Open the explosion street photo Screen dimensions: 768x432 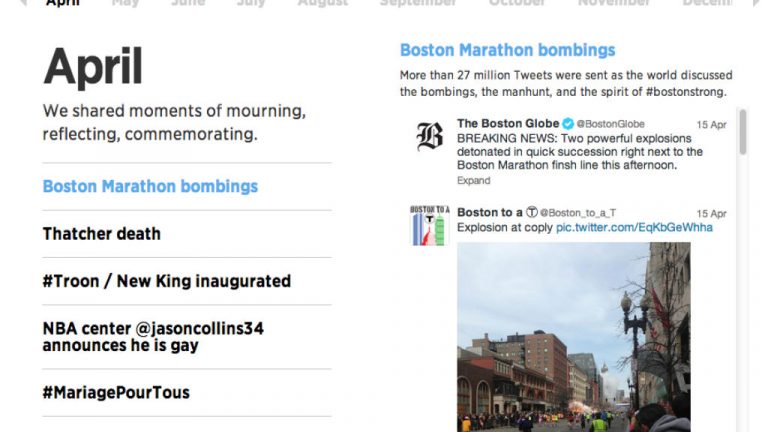pos(574,337)
